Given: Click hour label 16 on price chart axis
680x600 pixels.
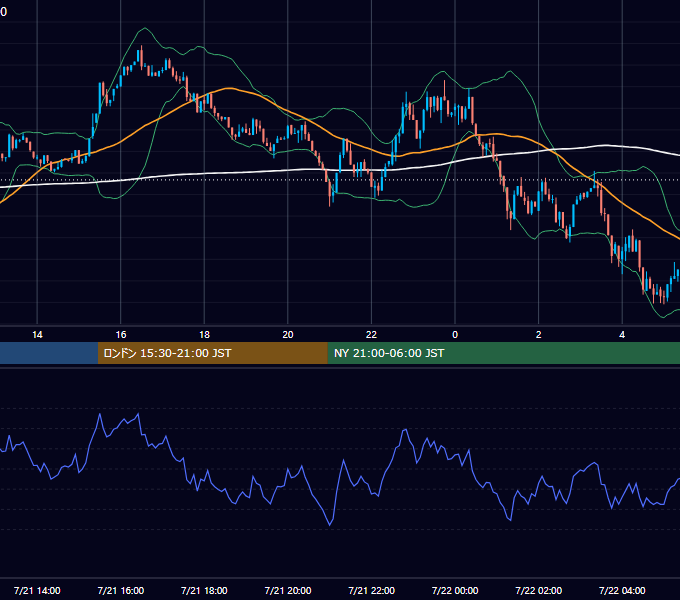Looking at the screenshot, I should click(121, 335).
